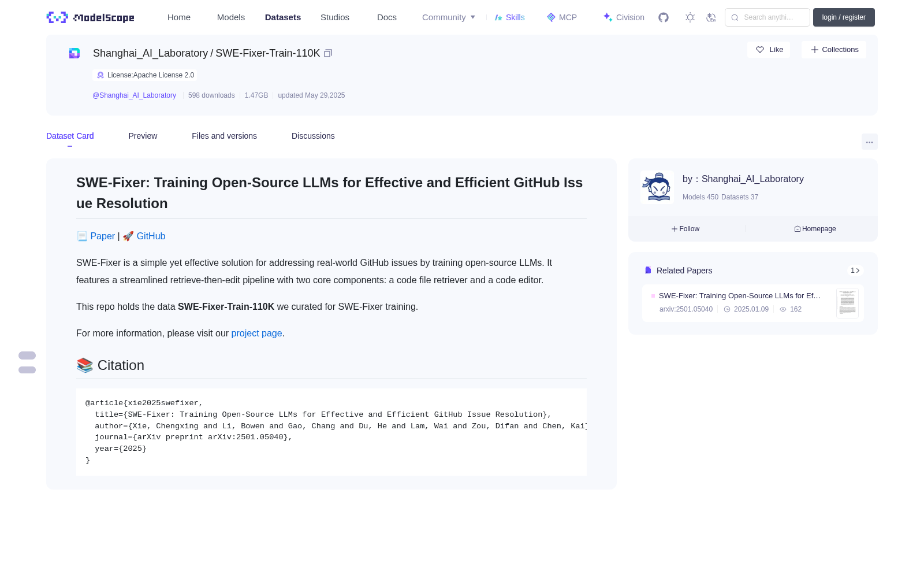Click Shanghai_AI_Laboratory in the breadcrumb title
This screenshot has height=578, width=924.
pyautogui.click(x=150, y=53)
